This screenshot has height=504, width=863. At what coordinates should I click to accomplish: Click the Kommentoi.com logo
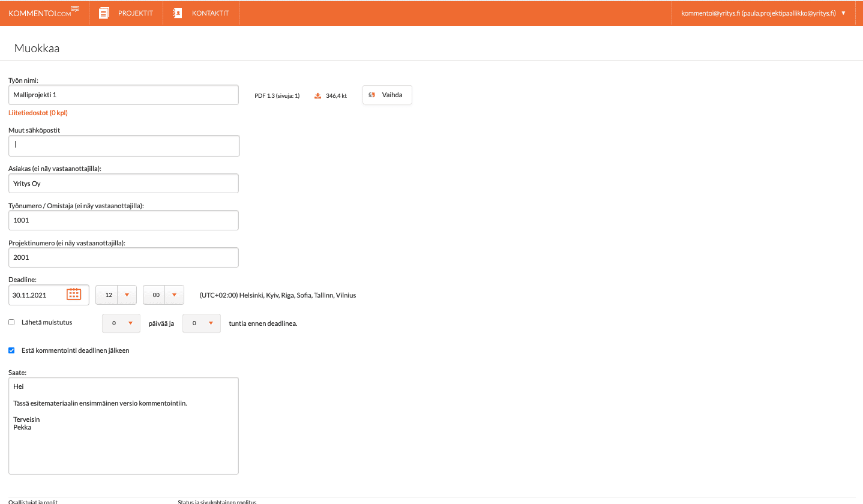(44, 13)
